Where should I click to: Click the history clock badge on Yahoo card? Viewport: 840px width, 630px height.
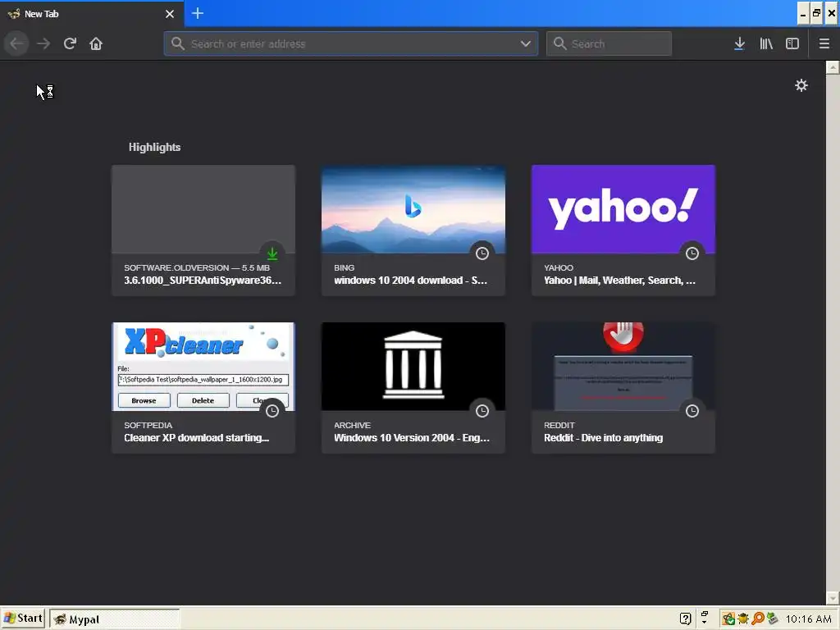pos(692,253)
